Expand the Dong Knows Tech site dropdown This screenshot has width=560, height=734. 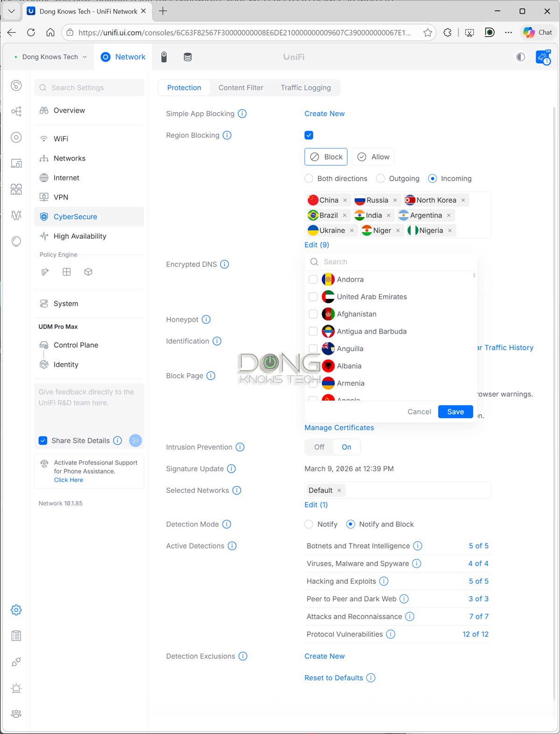(x=50, y=57)
